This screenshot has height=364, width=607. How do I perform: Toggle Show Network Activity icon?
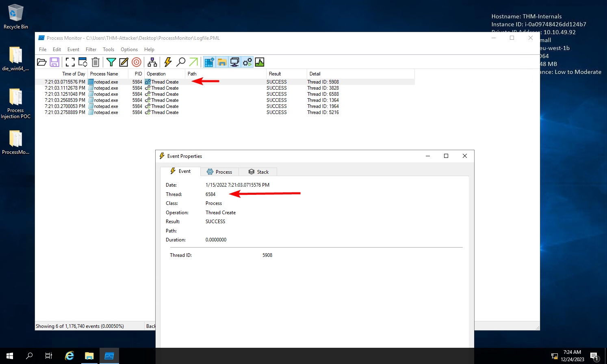[234, 62]
